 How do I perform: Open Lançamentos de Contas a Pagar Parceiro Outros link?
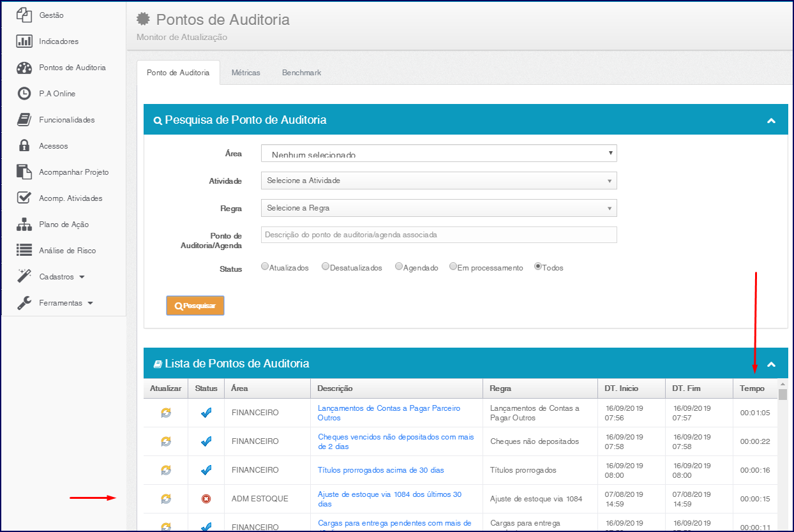click(389, 413)
